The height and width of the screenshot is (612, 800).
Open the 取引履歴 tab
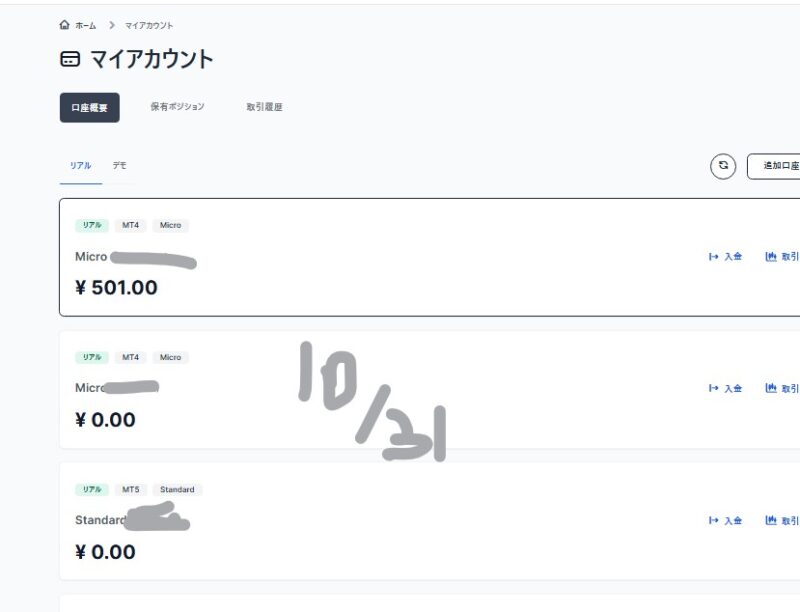tap(264, 107)
